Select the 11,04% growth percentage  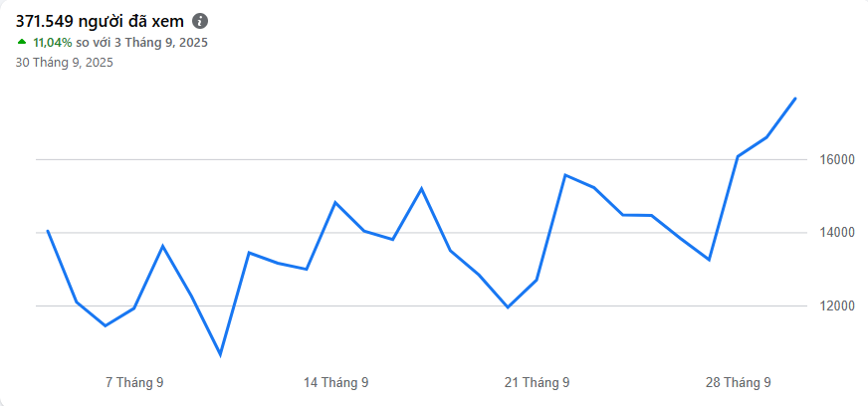tap(53, 43)
